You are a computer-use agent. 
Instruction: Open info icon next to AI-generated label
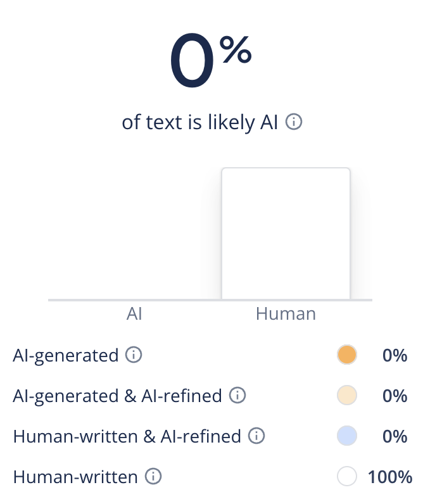134,355
